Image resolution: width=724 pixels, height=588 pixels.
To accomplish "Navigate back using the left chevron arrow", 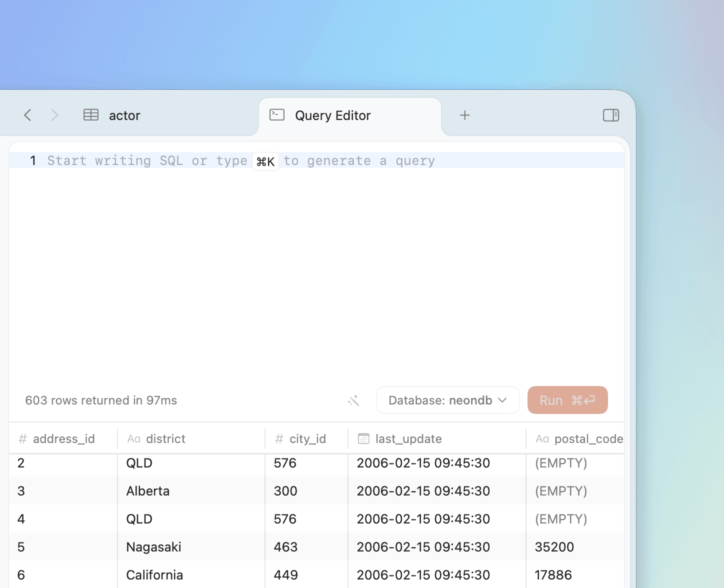I will click(x=27, y=115).
